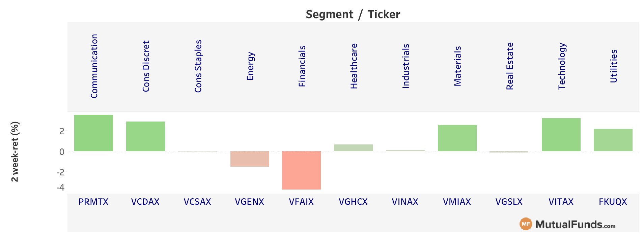Select the VCDAX ticker label
644x237 pixels.
(x=145, y=202)
